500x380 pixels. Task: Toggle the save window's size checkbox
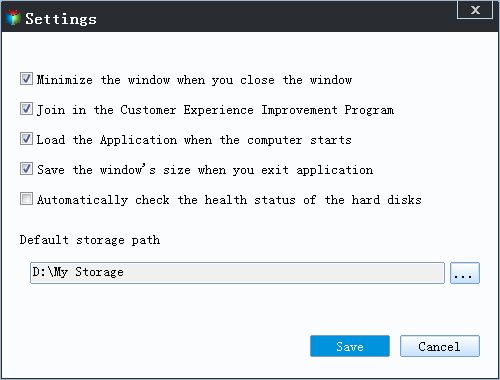click(26, 169)
